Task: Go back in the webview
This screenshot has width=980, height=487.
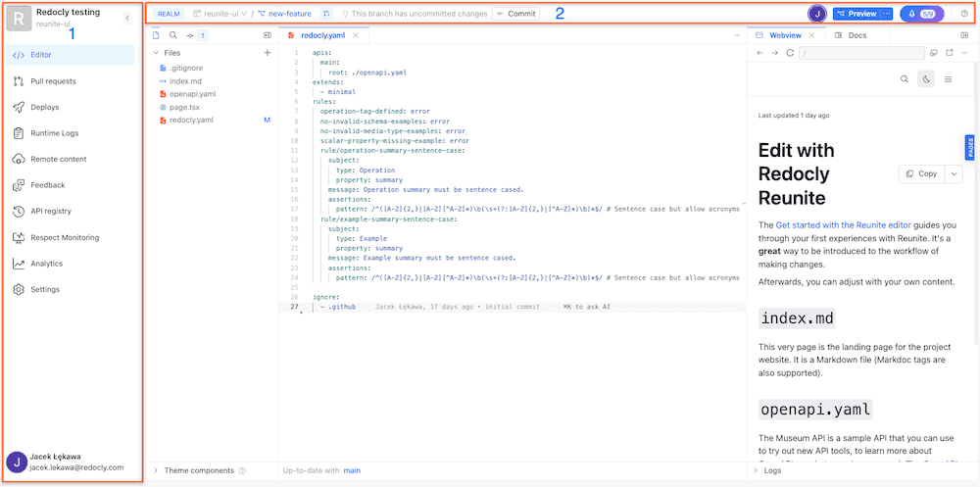Action: [x=759, y=53]
